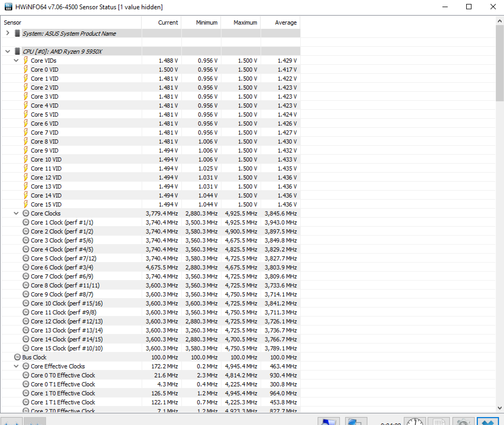
Task: Select the Core 9 VID row
Action: (150, 150)
